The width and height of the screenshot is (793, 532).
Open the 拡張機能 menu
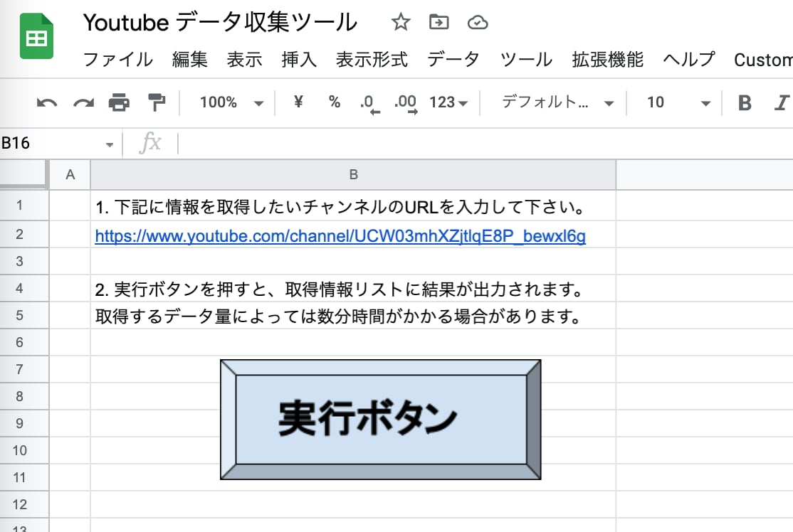607,60
